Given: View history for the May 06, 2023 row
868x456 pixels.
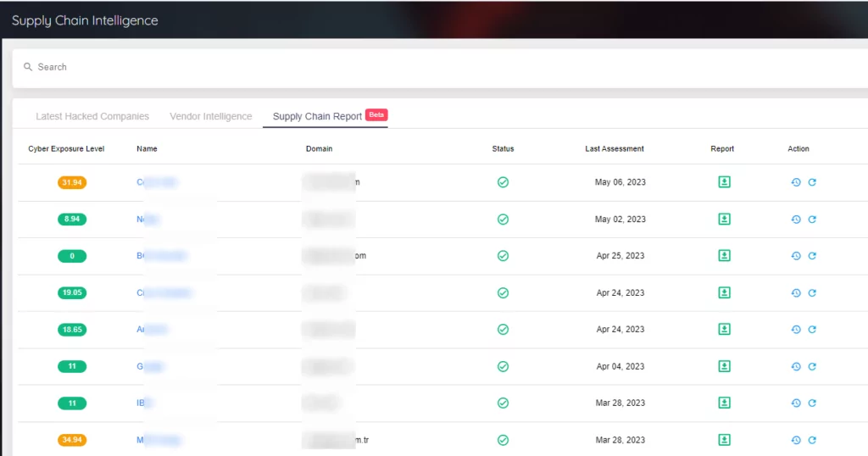Looking at the screenshot, I should click(x=796, y=182).
